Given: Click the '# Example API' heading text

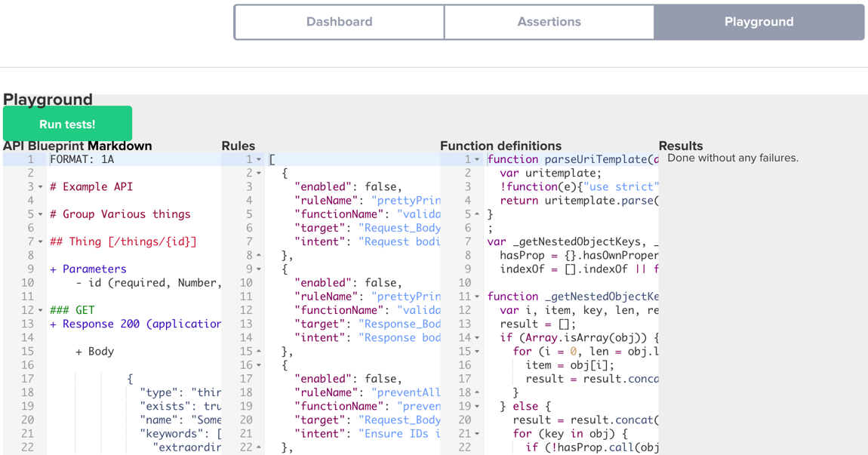Looking at the screenshot, I should click(91, 186).
